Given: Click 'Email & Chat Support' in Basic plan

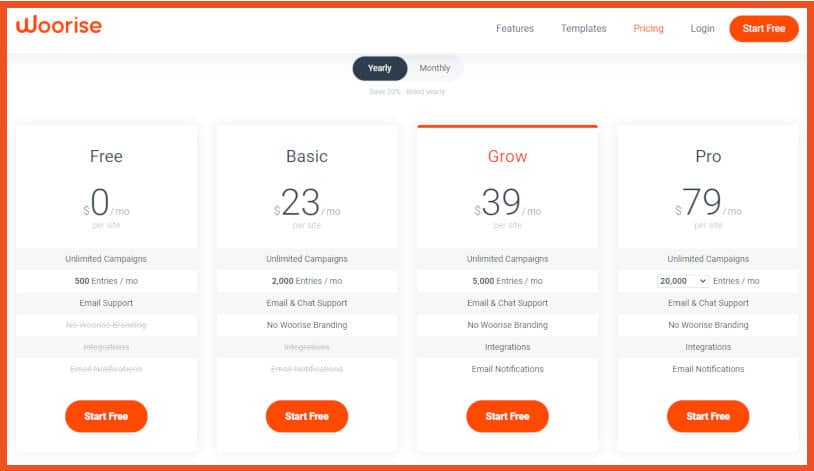Looking at the screenshot, I should [x=307, y=303].
